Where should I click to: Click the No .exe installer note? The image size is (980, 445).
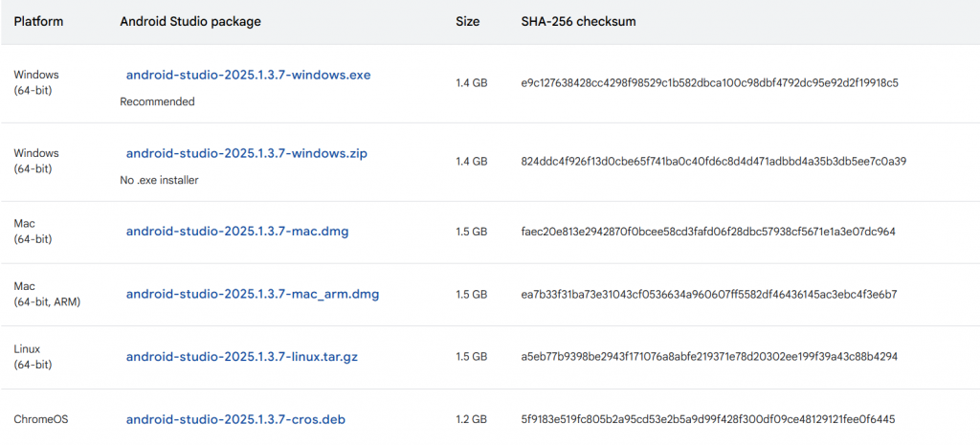click(160, 180)
